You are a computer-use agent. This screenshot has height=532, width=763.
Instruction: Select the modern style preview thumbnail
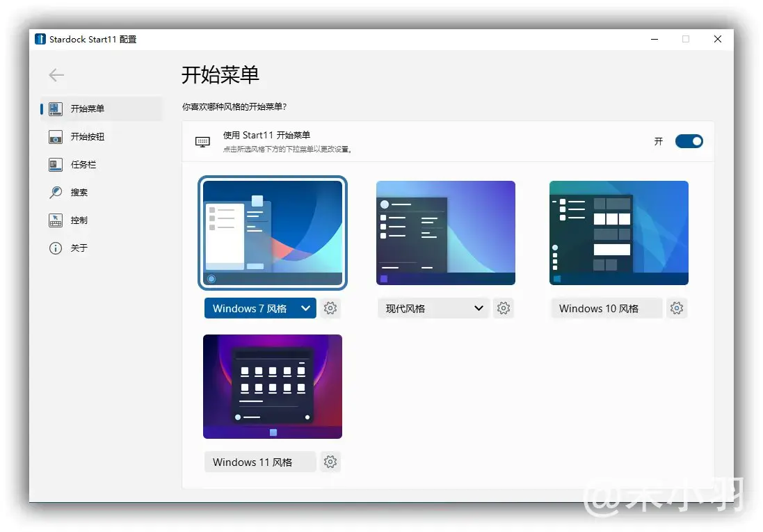tap(446, 233)
